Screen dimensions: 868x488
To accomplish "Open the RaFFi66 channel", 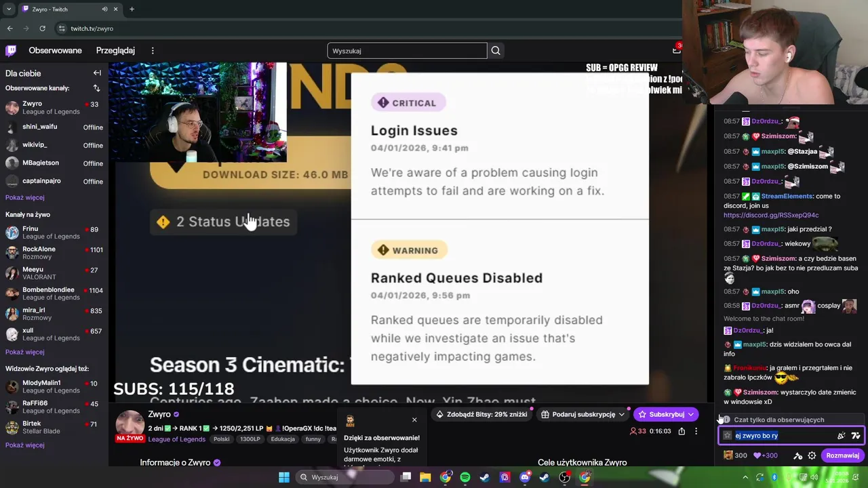I will [x=54, y=407].
